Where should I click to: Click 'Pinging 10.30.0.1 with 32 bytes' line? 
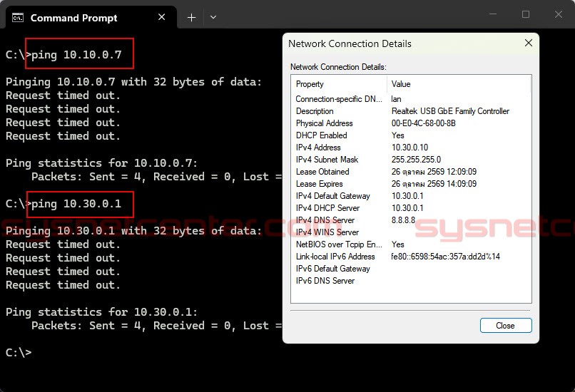coord(134,231)
